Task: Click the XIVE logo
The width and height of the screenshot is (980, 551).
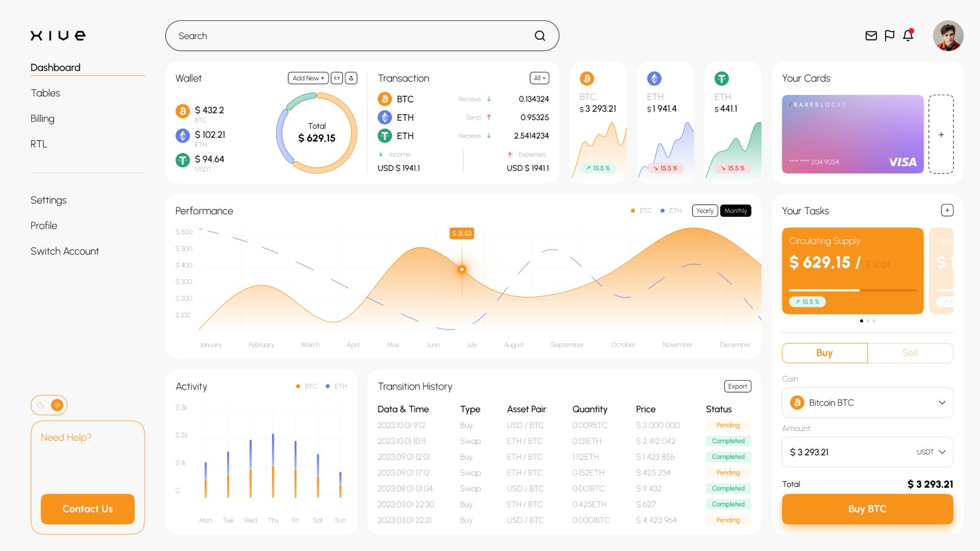Action: click(x=58, y=36)
